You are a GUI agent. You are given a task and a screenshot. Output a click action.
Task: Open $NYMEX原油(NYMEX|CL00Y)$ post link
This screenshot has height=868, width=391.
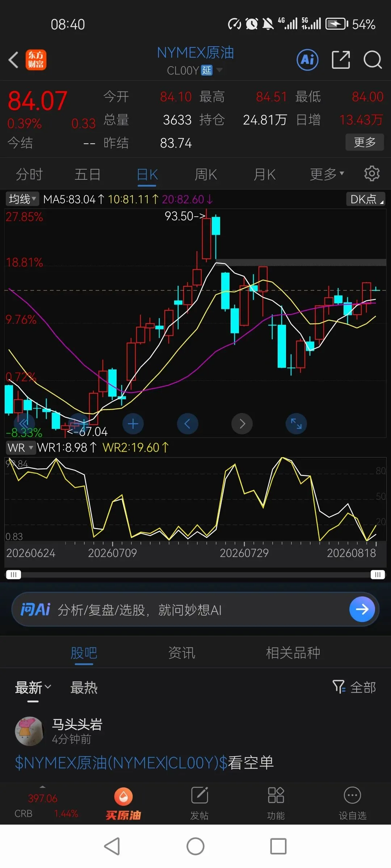click(x=121, y=763)
